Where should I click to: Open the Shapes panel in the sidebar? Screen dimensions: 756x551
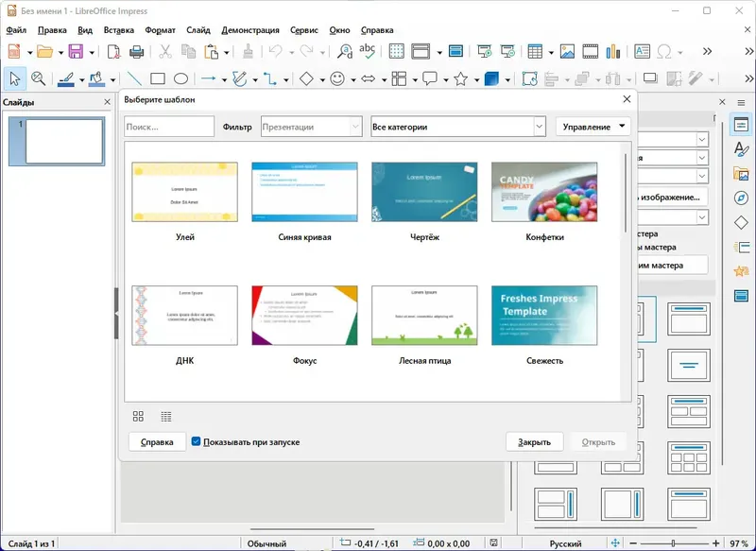click(x=743, y=220)
